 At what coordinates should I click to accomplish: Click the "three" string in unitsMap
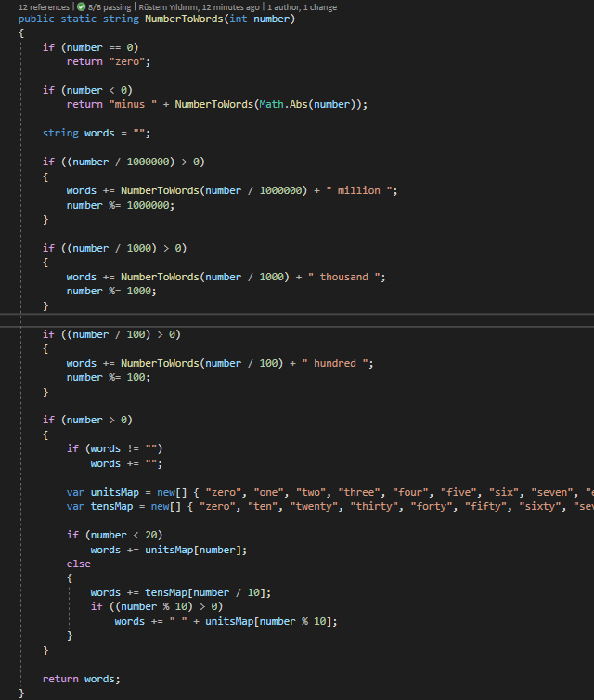pyautogui.click(x=359, y=492)
